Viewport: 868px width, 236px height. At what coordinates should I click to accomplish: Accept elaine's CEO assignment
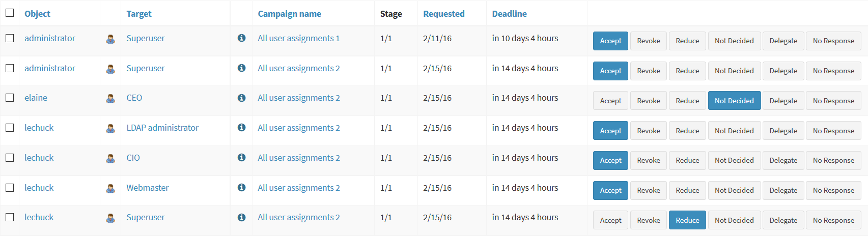(x=610, y=101)
